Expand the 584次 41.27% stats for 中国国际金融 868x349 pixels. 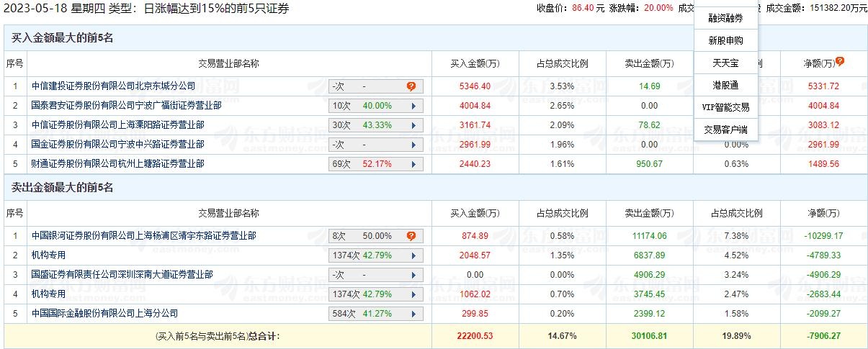375,314
